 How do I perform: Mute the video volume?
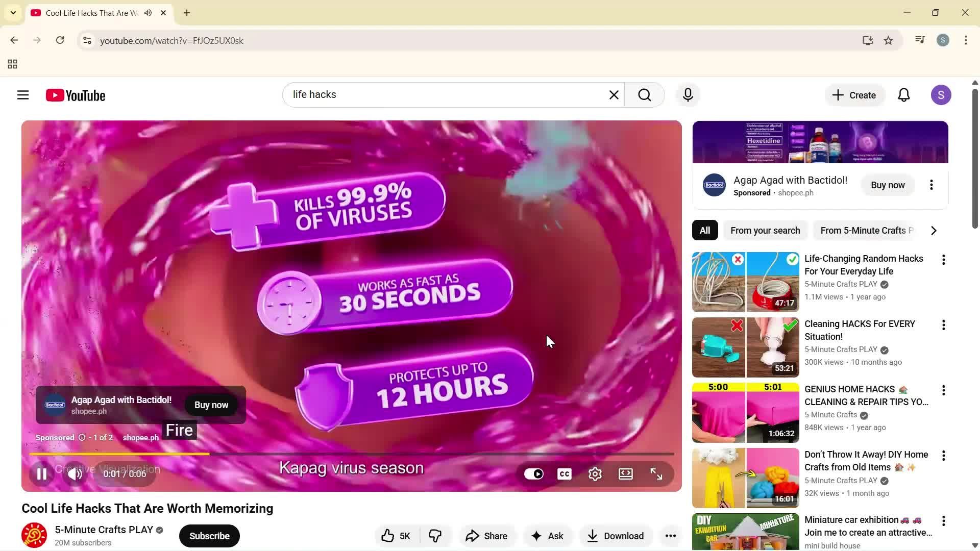[x=75, y=473]
